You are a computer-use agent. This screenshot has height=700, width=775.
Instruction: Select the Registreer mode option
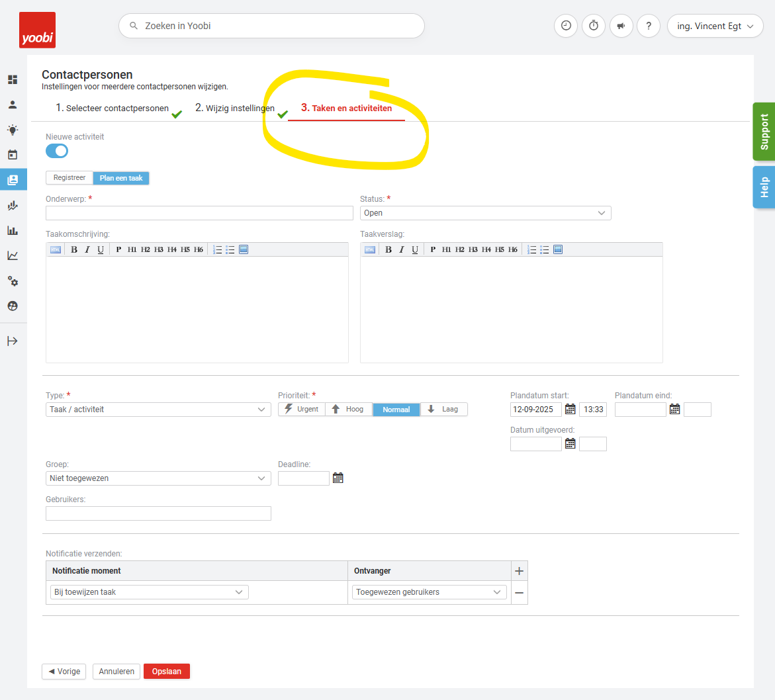coord(69,178)
